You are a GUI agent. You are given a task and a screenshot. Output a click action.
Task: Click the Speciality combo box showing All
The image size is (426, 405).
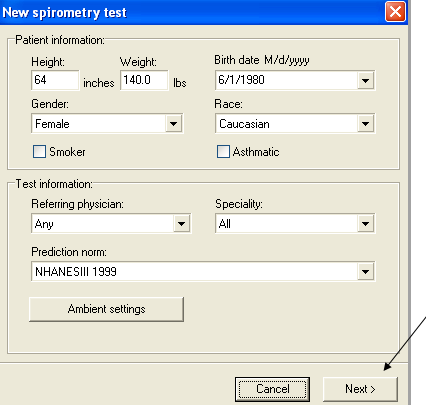pos(295,224)
